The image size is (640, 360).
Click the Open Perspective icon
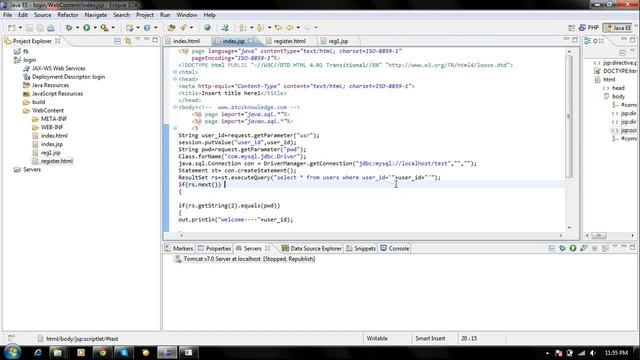point(571,28)
